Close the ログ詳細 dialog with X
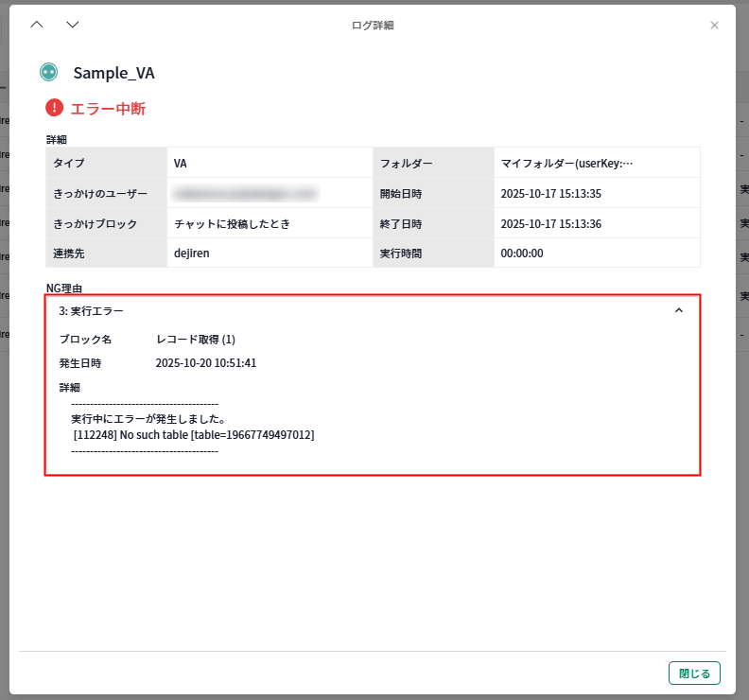 coord(714,25)
